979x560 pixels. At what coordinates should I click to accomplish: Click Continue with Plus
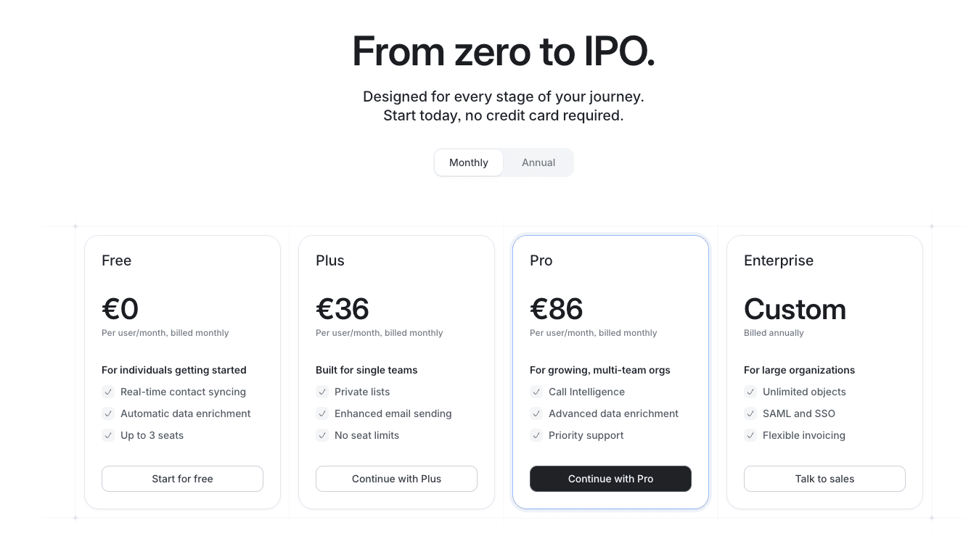click(x=396, y=479)
